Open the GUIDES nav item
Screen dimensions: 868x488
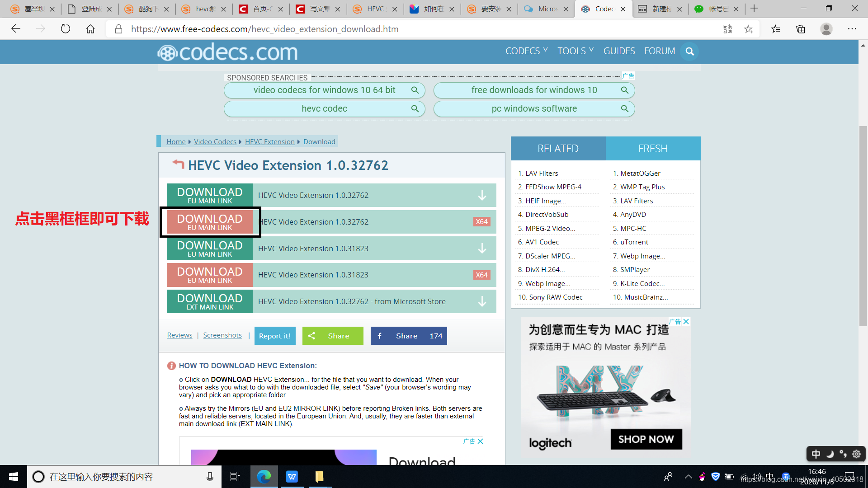tap(619, 51)
